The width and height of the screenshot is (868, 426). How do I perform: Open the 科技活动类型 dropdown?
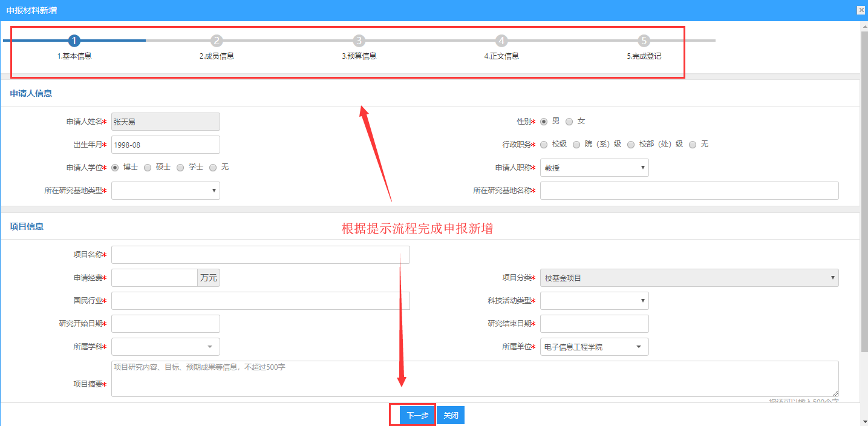point(594,301)
